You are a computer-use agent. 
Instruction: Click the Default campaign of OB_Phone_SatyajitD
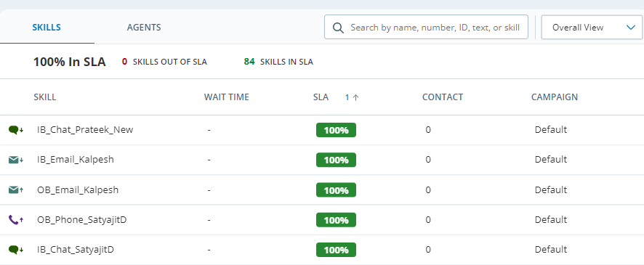click(x=551, y=219)
